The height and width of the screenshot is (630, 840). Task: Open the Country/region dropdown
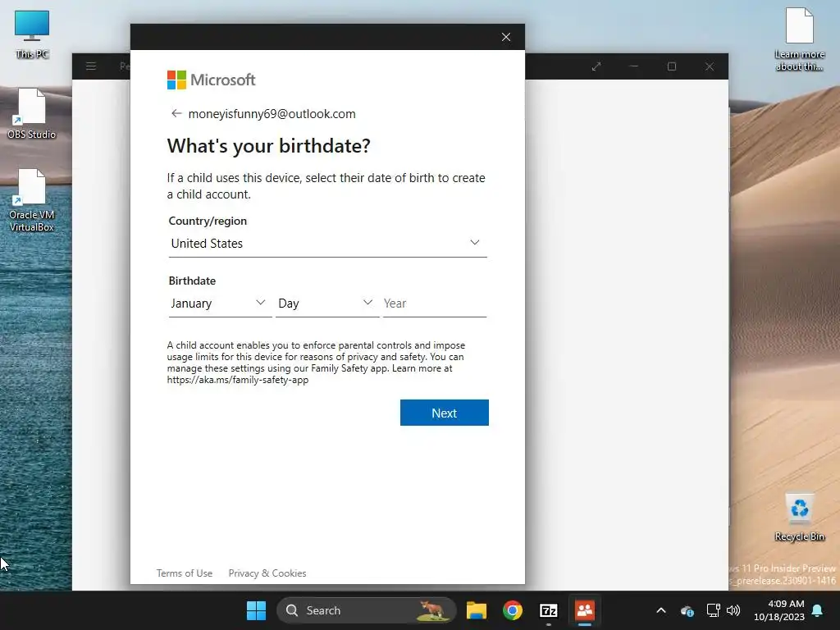click(x=327, y=243)
